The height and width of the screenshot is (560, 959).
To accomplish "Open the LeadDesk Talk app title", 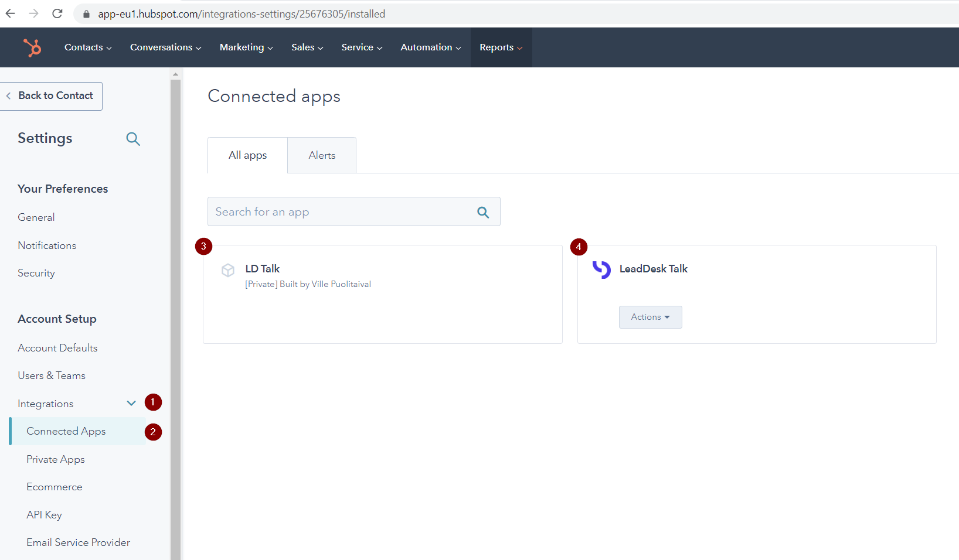I will (654, 269).
